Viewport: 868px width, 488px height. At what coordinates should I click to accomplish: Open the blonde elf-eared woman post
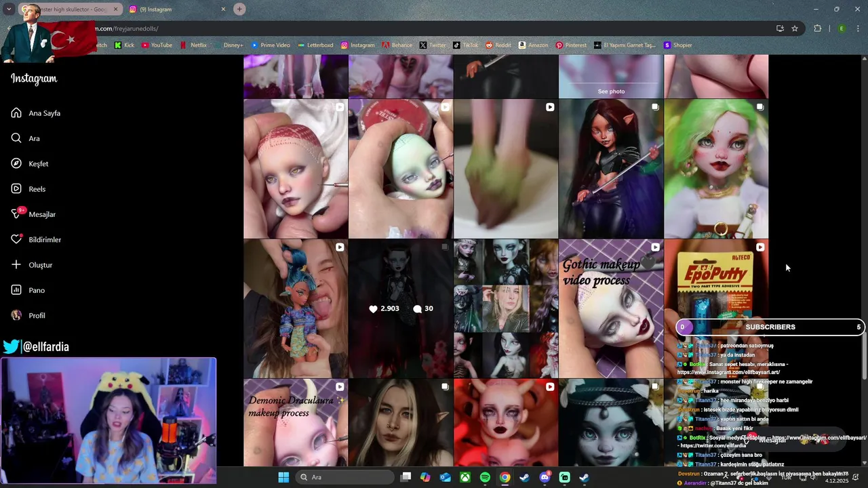point(401,422)
